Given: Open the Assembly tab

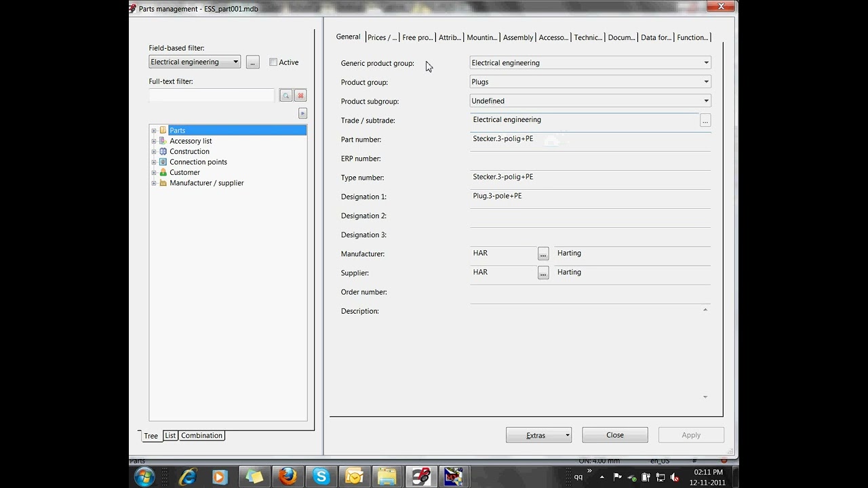Looking at the screenshot, I should (x=518, y=37).
